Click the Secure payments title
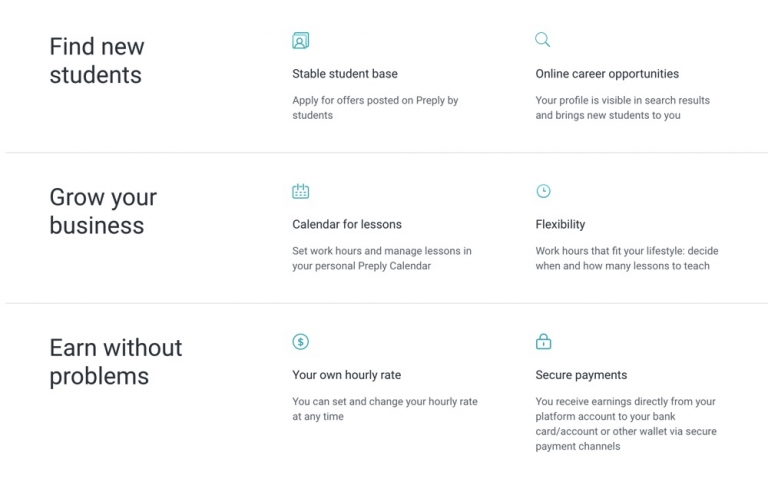Screen dimensions: 768x485 [581, 375]
